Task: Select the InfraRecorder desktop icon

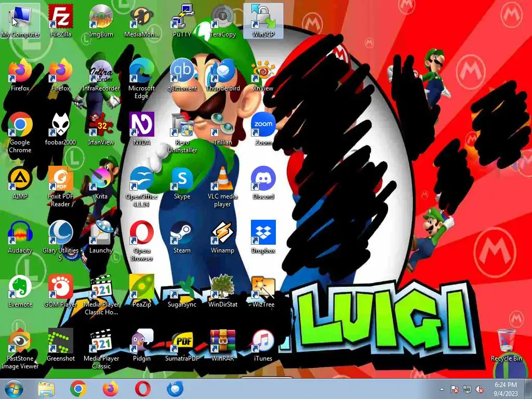Action: [x=101, y=75]
